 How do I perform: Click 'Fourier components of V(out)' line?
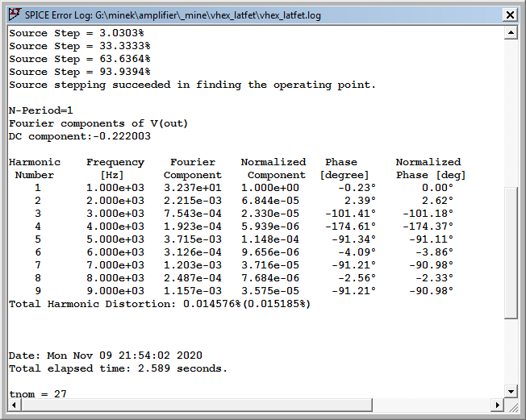98,123
